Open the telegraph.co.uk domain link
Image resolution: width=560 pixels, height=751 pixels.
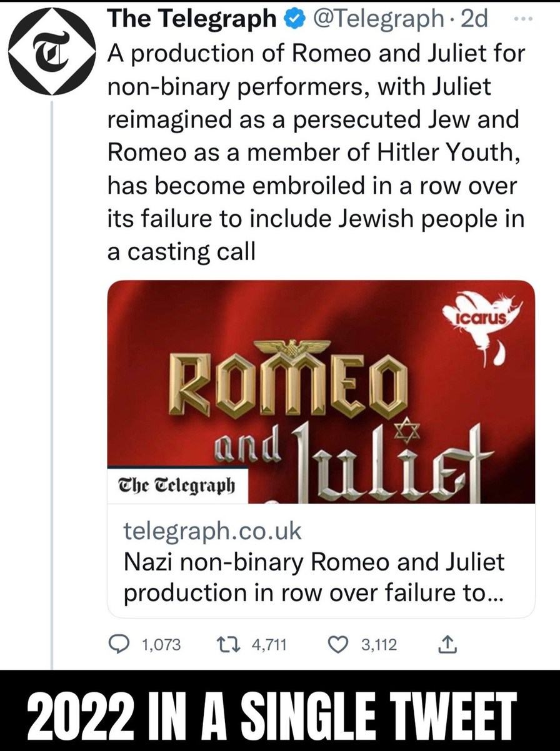(x=212, y=532)
